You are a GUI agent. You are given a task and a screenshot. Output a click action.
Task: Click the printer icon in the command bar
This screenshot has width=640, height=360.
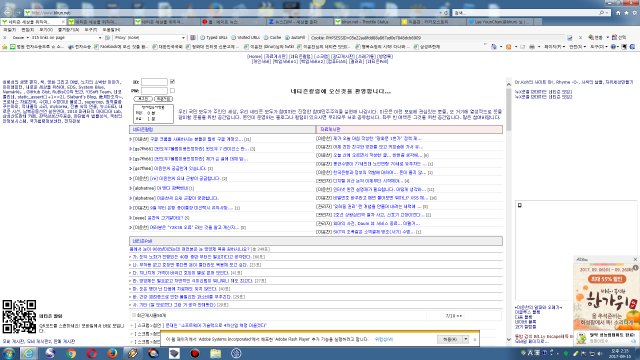(x=532, y=47)
